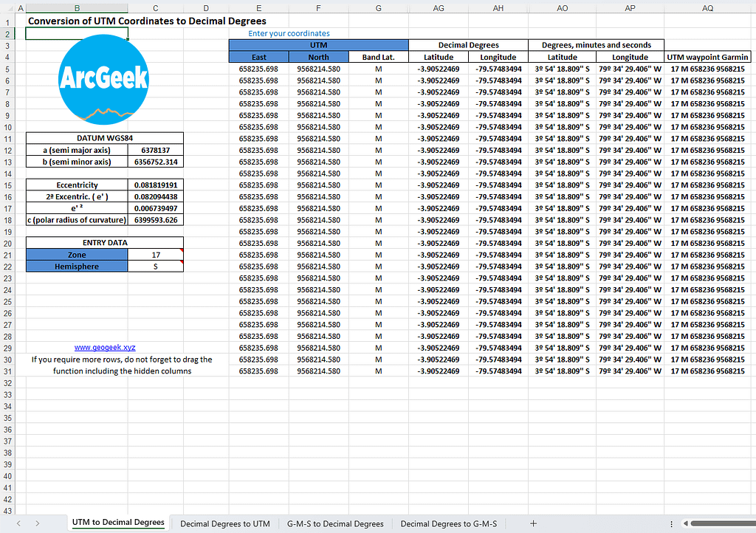Click the horizontal scrollbar thumb
The height and width of the screenshot is (533, 756).
723,523
